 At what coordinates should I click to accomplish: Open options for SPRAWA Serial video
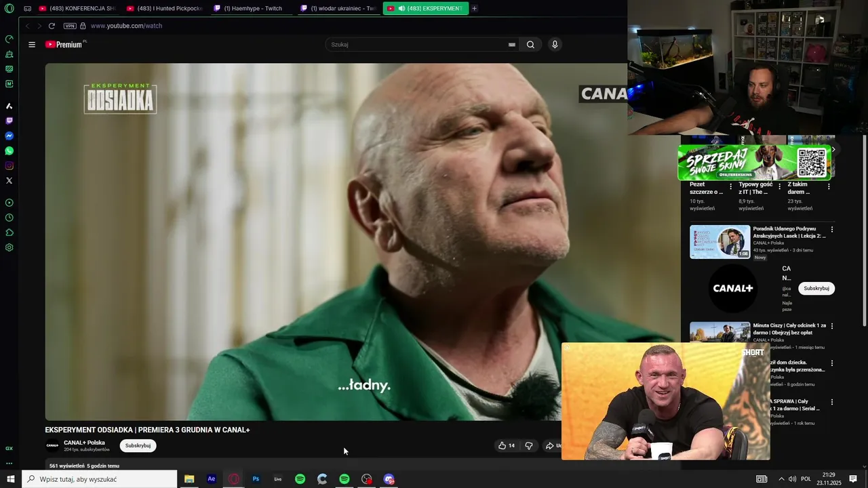(832, 402)
